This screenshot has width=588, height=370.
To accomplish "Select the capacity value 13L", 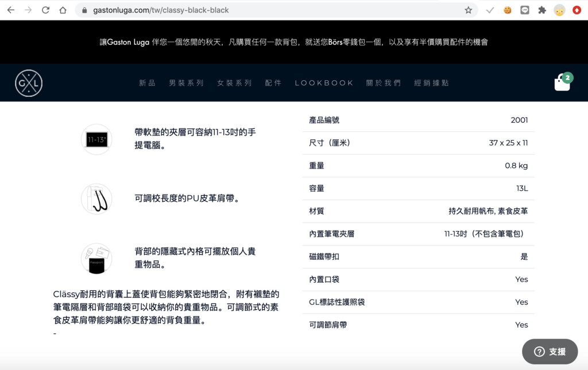I will point(522,188).
